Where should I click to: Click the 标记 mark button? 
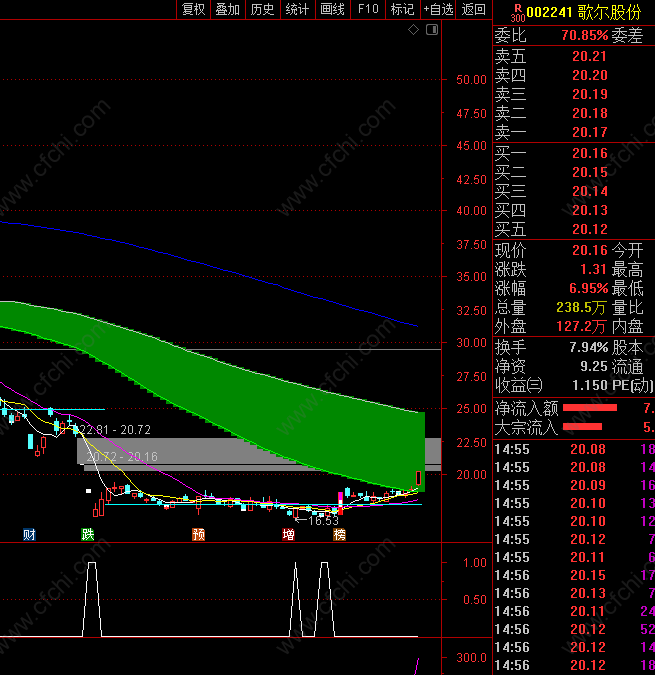402,9
